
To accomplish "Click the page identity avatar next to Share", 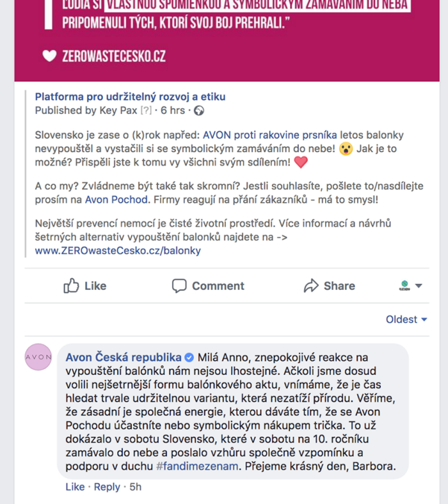I will tap(404, 285).
